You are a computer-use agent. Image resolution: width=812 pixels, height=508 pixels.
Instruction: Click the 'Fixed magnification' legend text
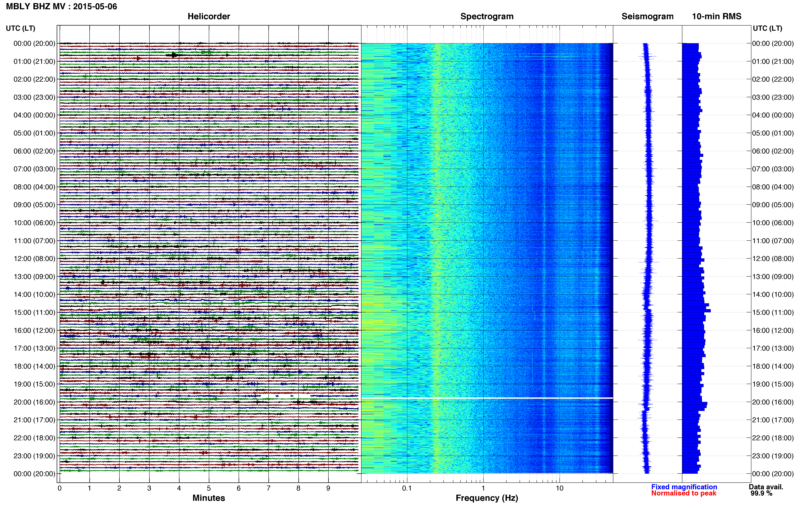click(x=684, y=487)
